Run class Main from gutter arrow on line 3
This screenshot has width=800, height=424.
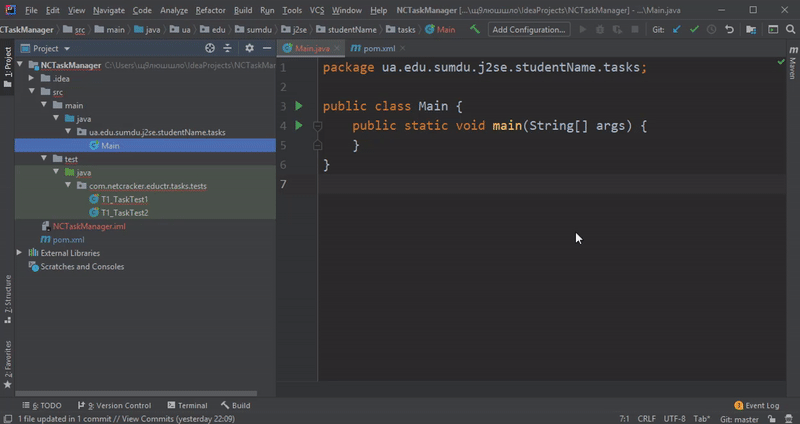tap(299, 106)
